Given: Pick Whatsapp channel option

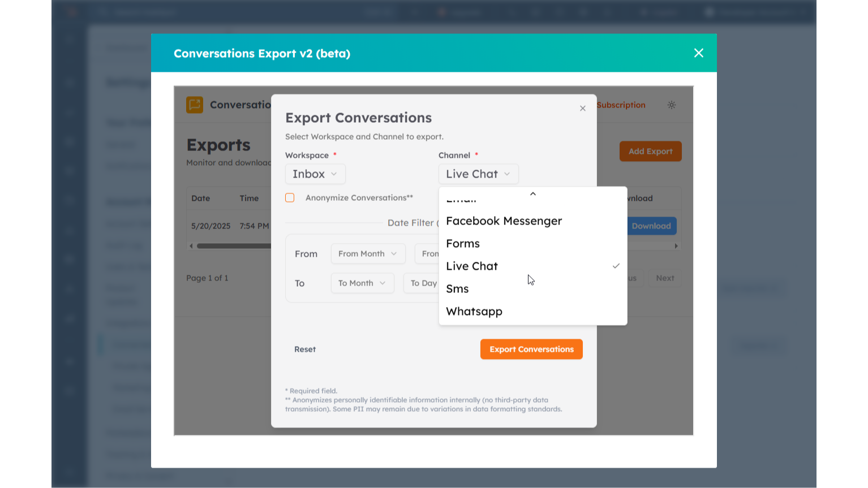Looking at the screenshot, I should click(x=474, y=312).
